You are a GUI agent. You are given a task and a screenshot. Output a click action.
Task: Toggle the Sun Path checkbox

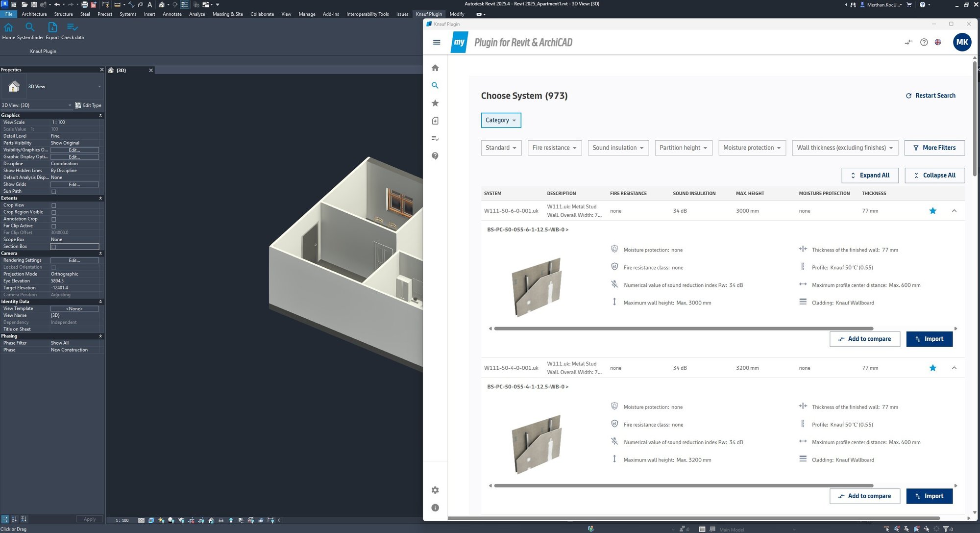tap(54, 192)
